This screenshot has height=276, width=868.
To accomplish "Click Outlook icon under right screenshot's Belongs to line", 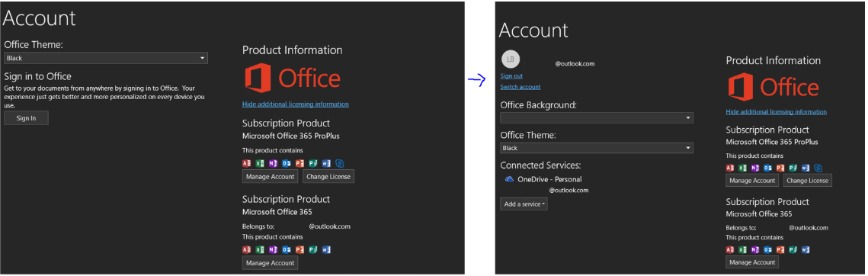I will 768,250.
